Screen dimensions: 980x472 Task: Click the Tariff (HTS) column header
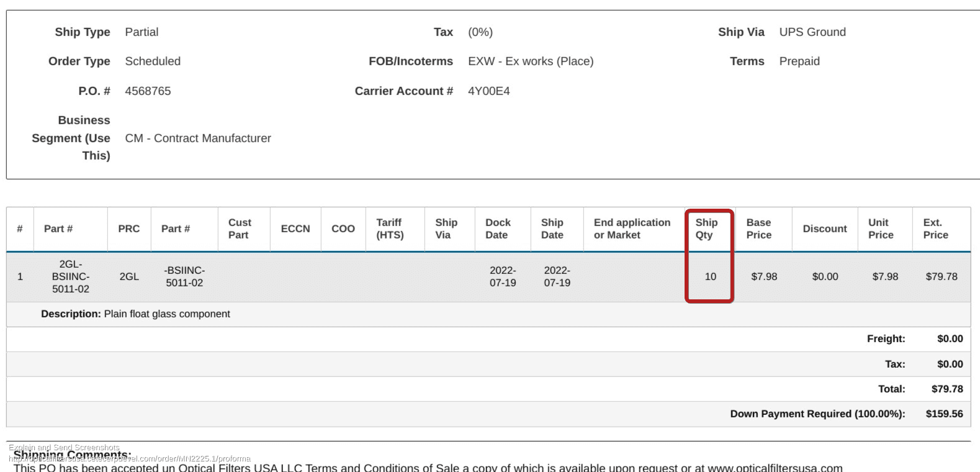[x=390, y=229]
